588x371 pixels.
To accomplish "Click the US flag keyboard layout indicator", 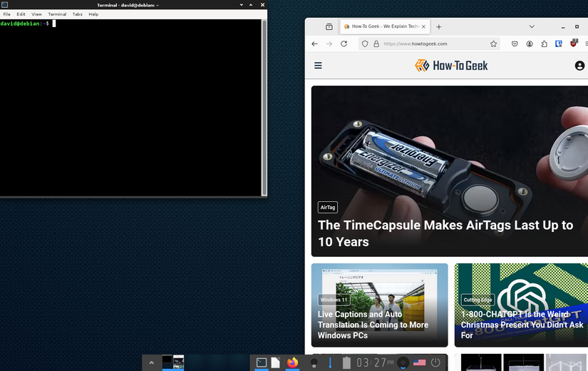I will (419, 362).
